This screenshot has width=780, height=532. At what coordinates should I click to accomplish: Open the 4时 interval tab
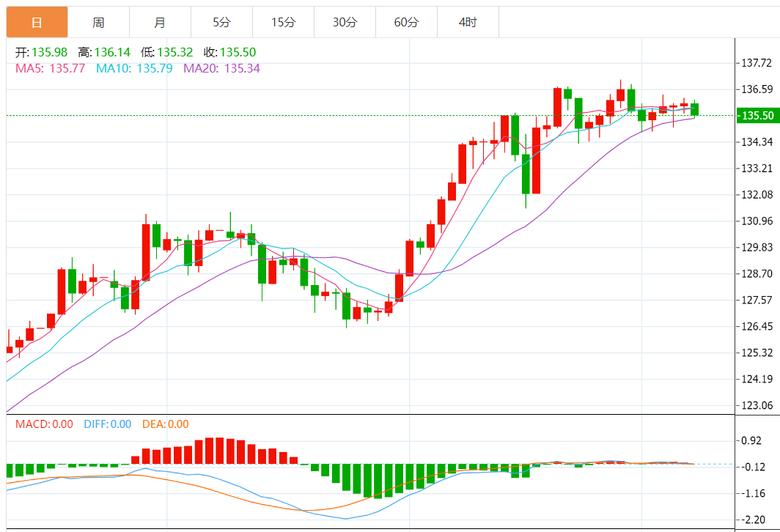coord(468,23)
